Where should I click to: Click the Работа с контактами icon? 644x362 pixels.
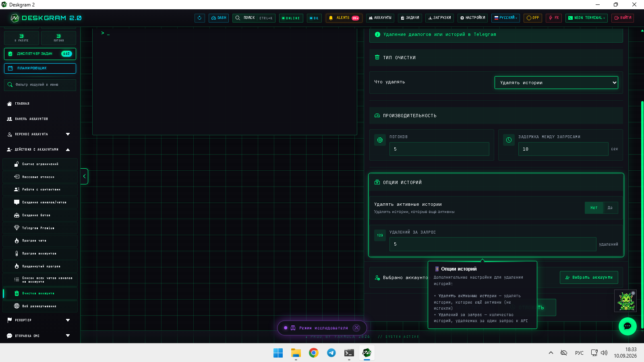pyautogui.click(x=17, y=190)
